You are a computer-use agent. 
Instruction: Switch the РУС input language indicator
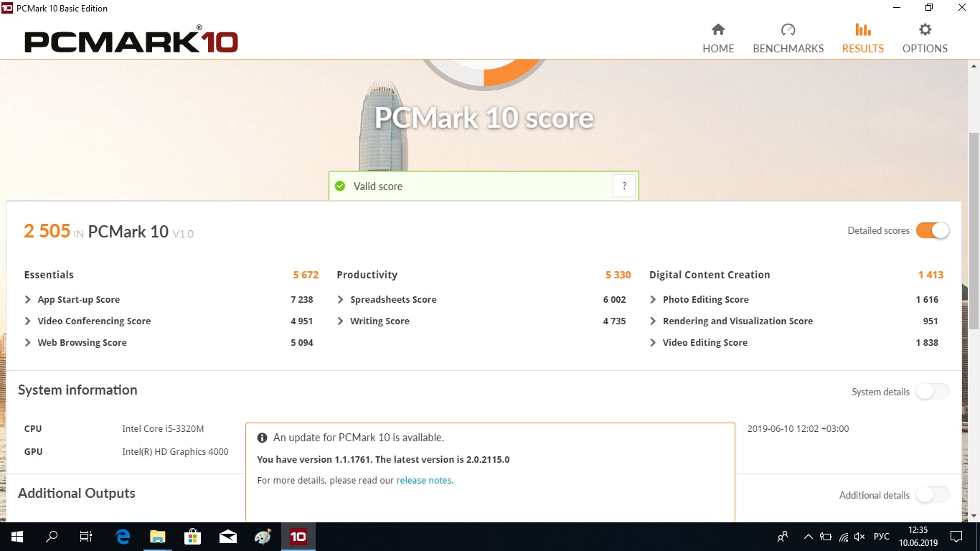(882, 537)
